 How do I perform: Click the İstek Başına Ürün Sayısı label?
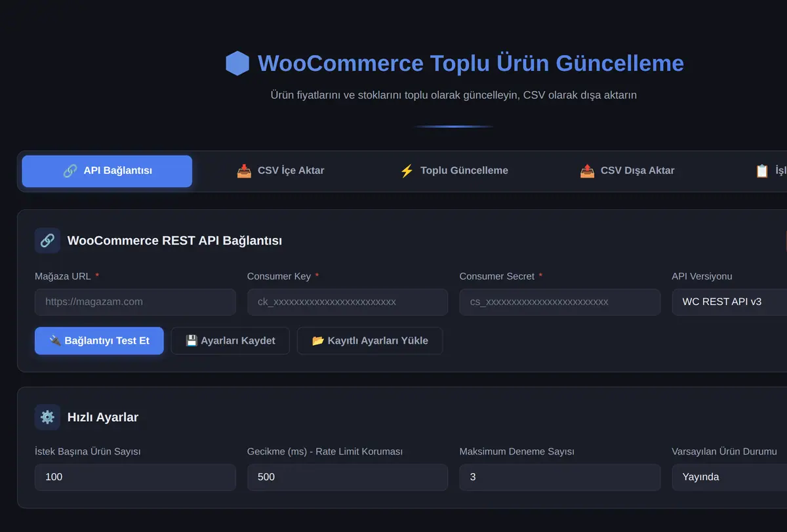[x=88, y=451]
